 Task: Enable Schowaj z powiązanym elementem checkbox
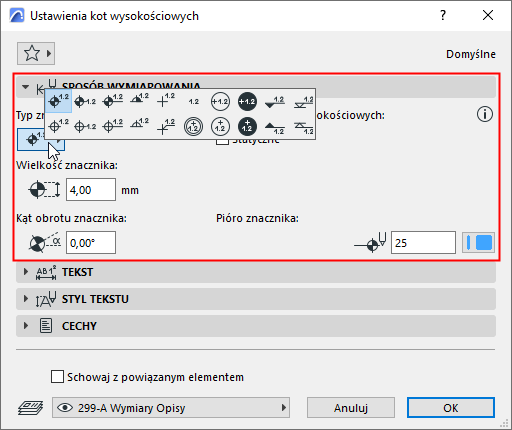[57, 377]
